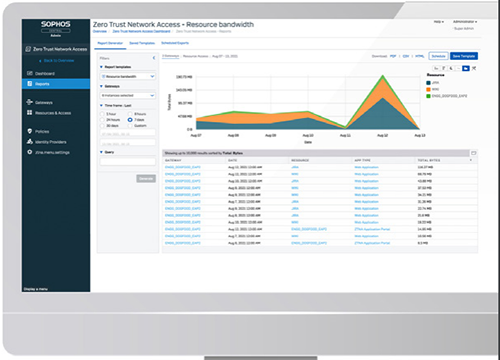Click the Date column header
The height and width of the screenshot is (360, 500).
(232, 160)
